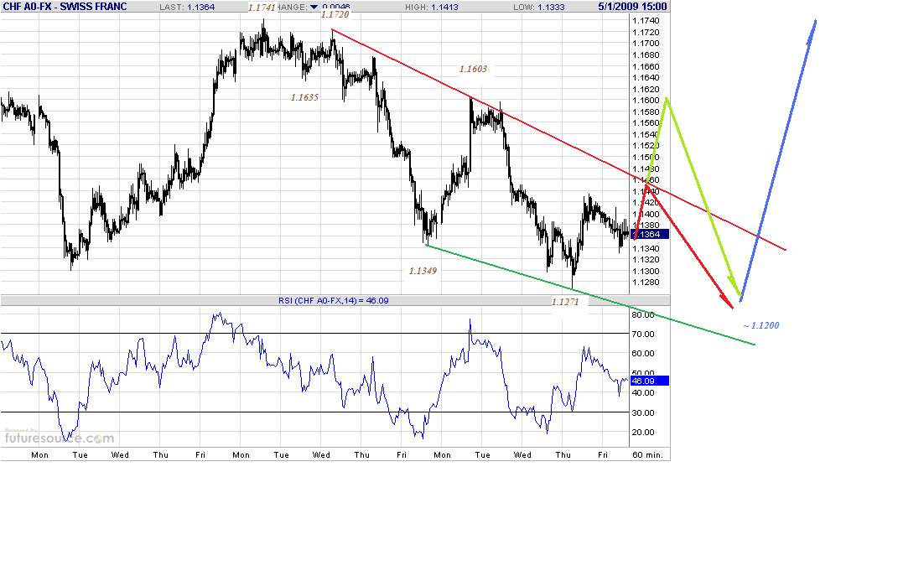This screenshot has height=586, width=924.
Task: Click the 1.1620 price axis label
Action: coord(646,90)
